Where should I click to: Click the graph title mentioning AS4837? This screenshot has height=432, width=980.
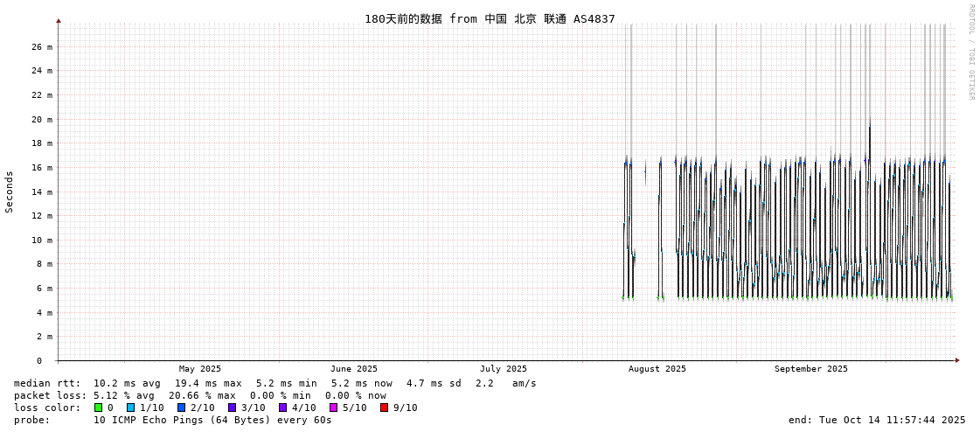pos(490,18)
